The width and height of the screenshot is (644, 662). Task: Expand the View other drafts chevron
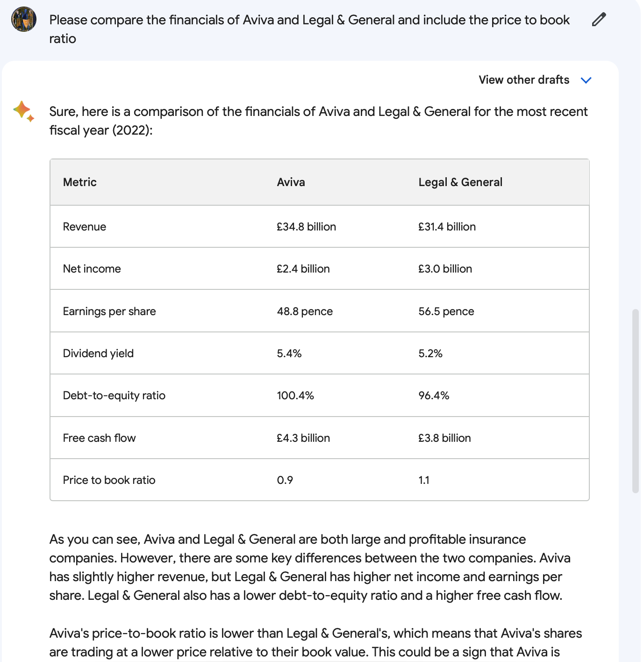[586, 80]
